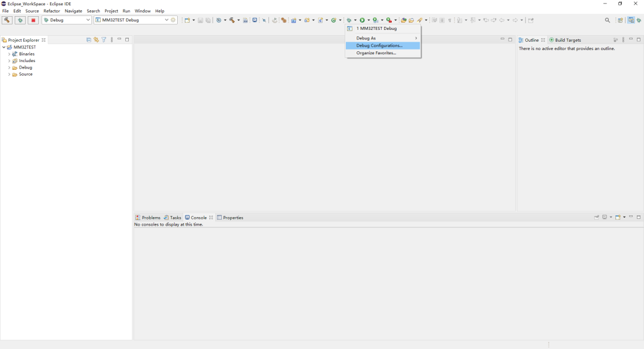Screen dimensions: 644x349
Task: Select '1 MM32TEST Debug' in dropdown menu
Action: [383, 29]
